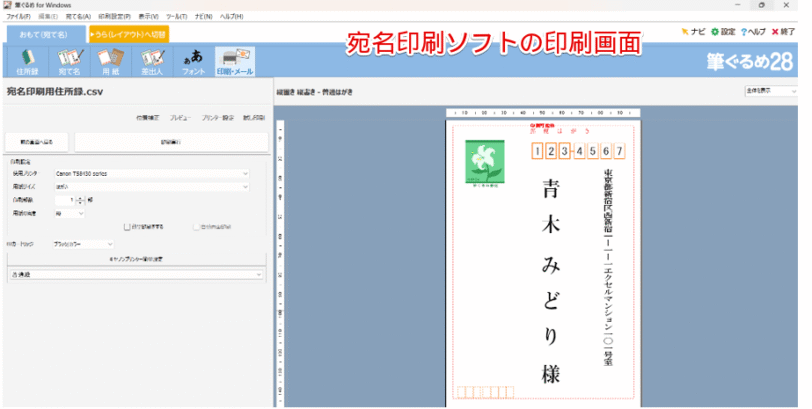Click the greyed-out checkbox on the right
The width and height of the screenshot is (812, 409).
point(196,226)
